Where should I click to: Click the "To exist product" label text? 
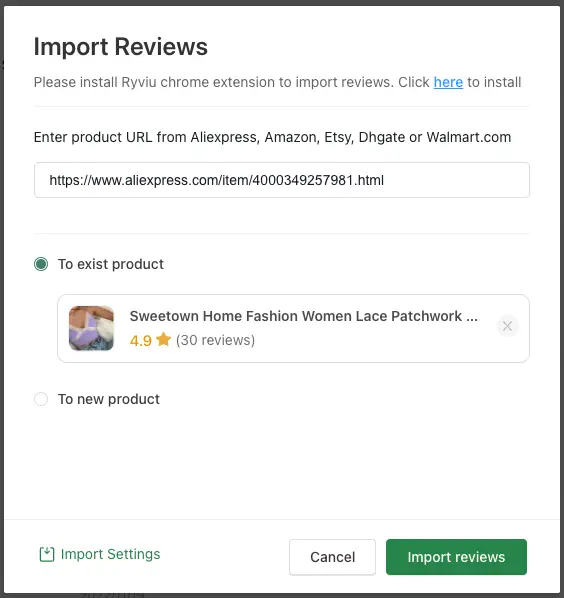point(111,264)
